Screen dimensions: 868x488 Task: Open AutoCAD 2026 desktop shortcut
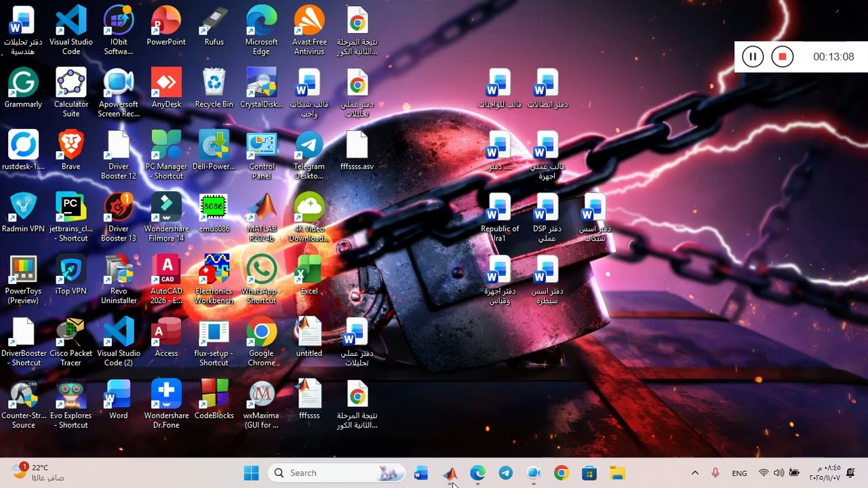coord(166,281)
